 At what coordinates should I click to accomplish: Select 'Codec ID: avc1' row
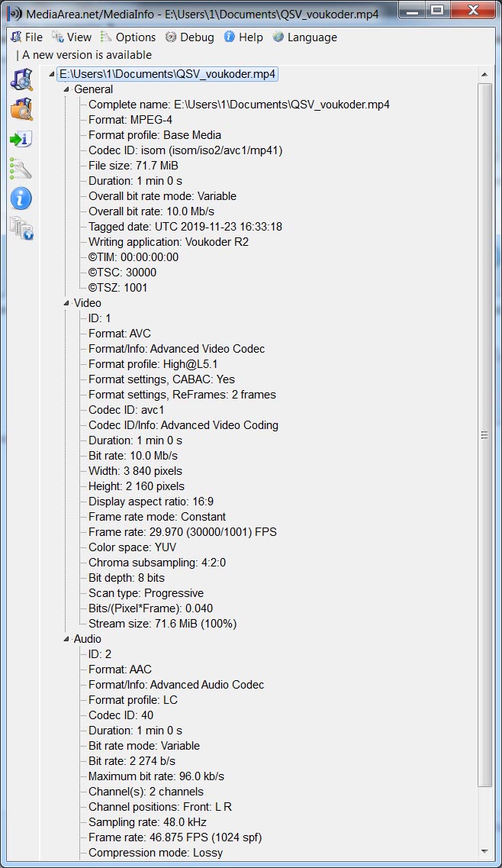point(127,410)
